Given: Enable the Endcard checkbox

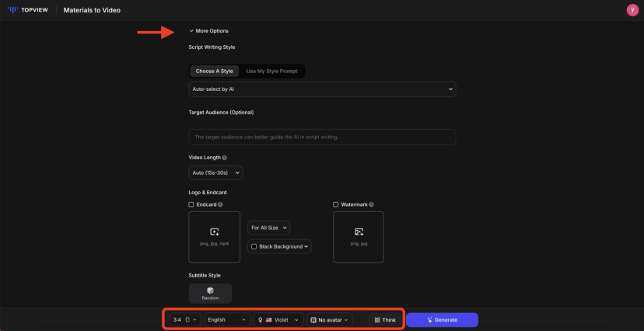Looking at the screenshot, I should point(191,204).
